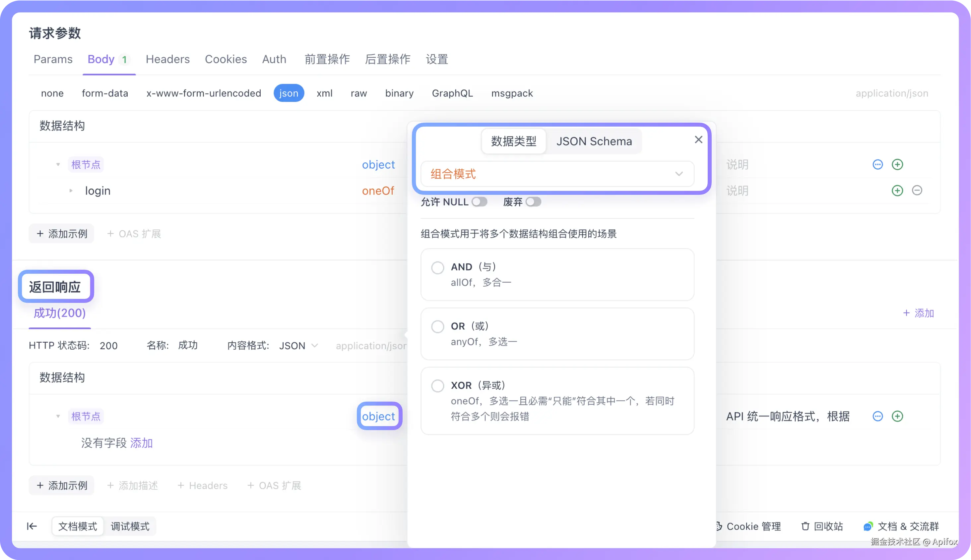The height and width of the screenshot is (560, 971).
Task: Add field to response root node
Action: 897,416
